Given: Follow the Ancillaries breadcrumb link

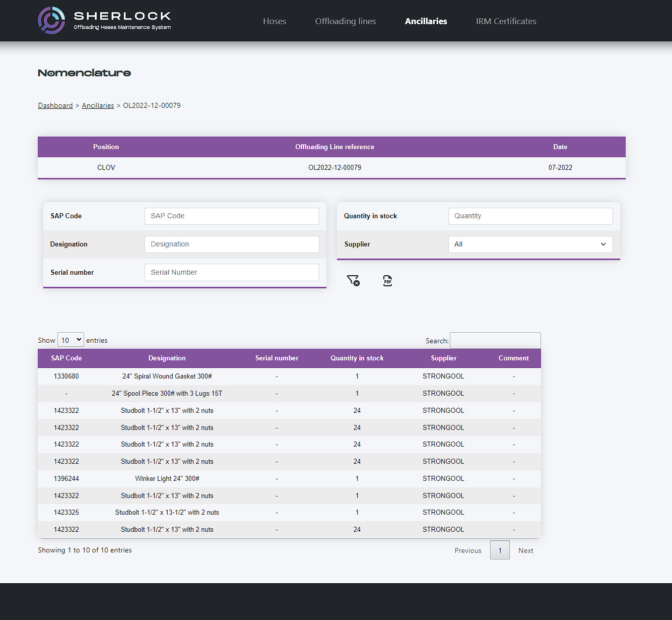Looking at the screenshot, I should [98, 105].
